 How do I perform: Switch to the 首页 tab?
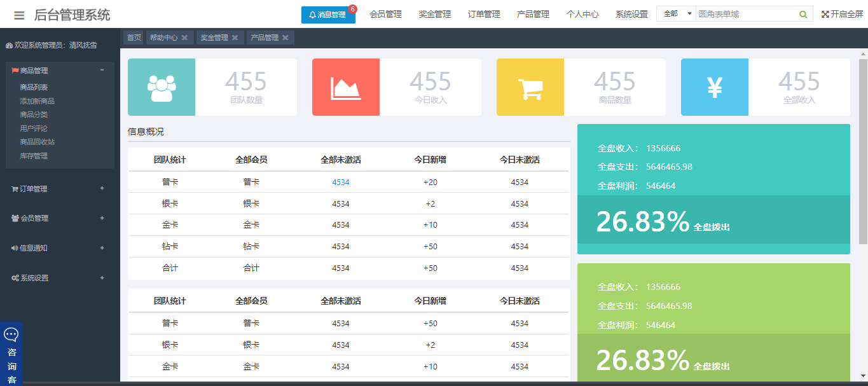point(134,38)
